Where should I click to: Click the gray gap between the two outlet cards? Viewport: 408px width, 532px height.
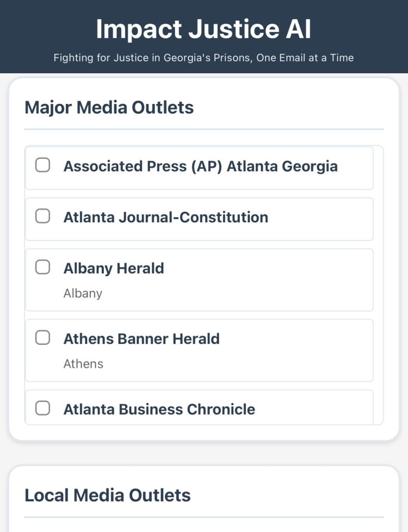(x=203, y=454)
